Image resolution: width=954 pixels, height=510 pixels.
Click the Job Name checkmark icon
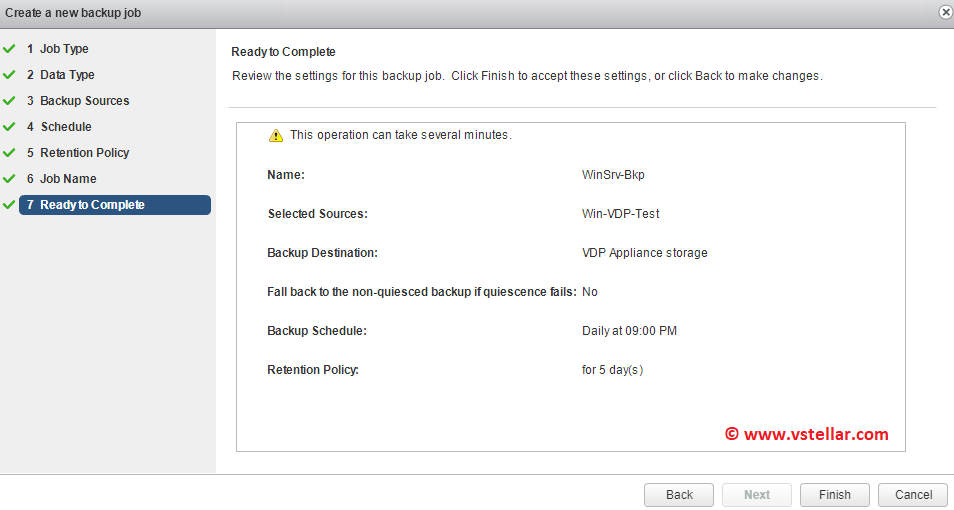point(9,178)
